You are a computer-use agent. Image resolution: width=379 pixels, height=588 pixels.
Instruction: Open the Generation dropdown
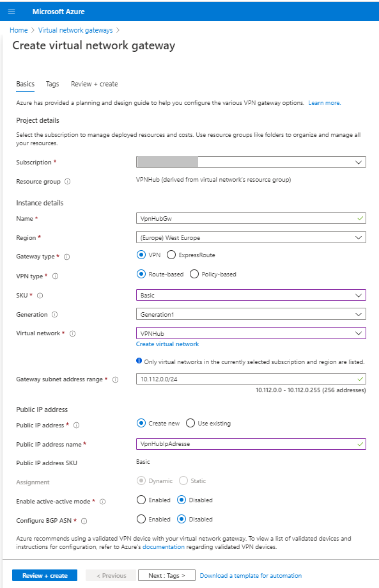tap(251, 314)
